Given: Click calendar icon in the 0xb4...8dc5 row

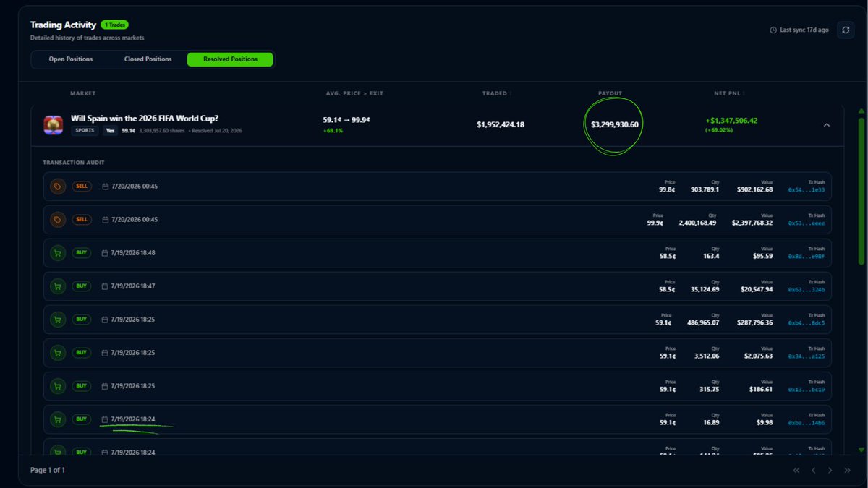Looking at the screenshot, I should click(x=105, y=320).
